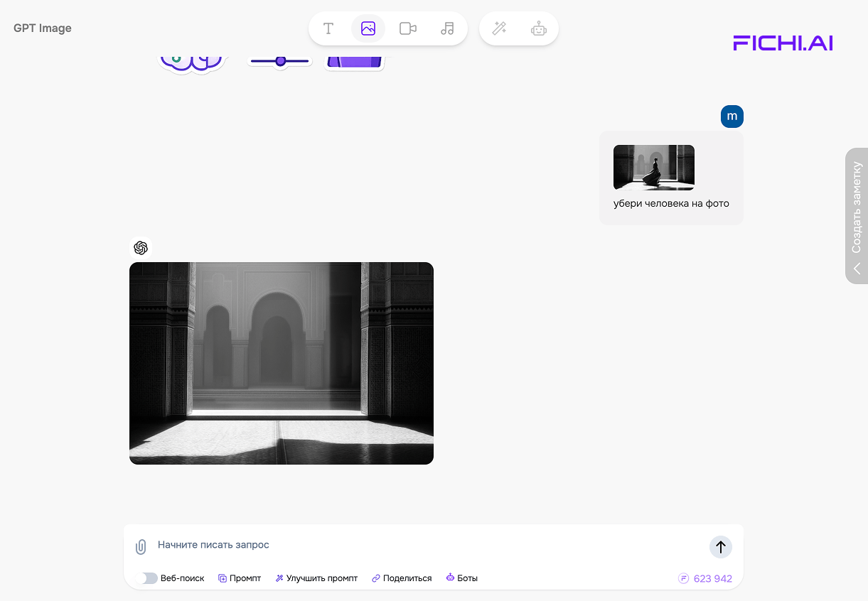Select the text generation mode icon

(328, 28)
